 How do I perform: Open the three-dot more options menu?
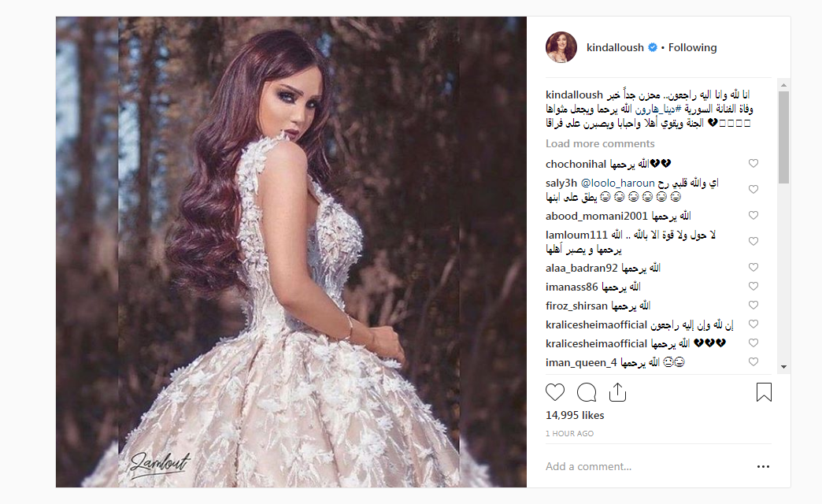click(763, 466)
